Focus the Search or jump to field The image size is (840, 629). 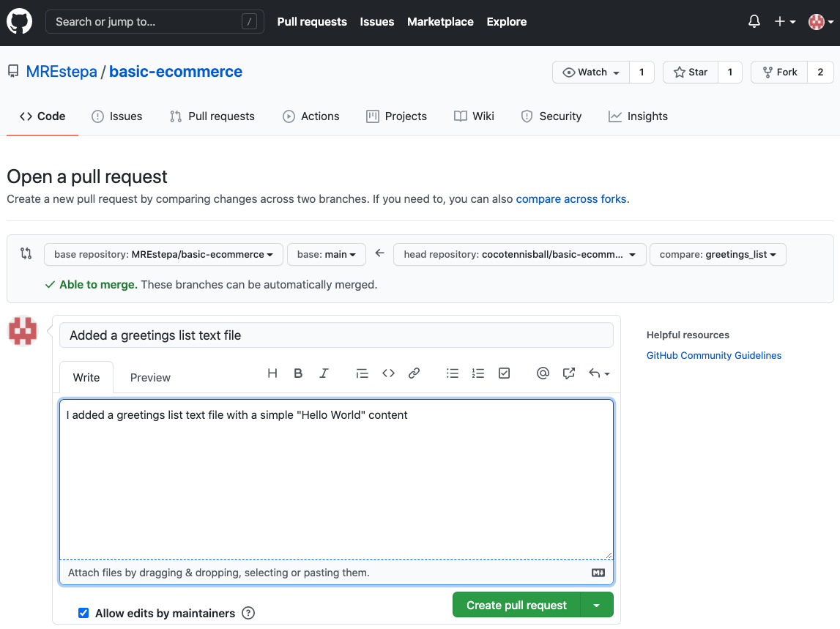click(x=155, y=22)
